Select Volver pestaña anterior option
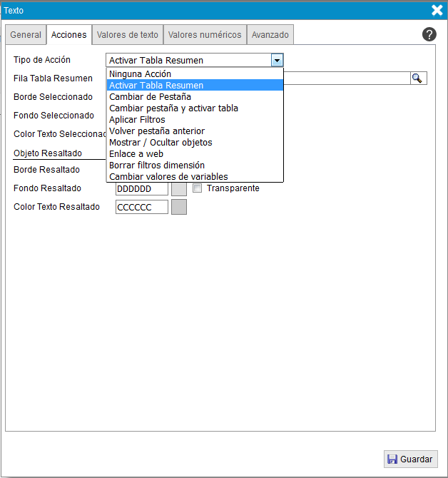 point(157,131)
